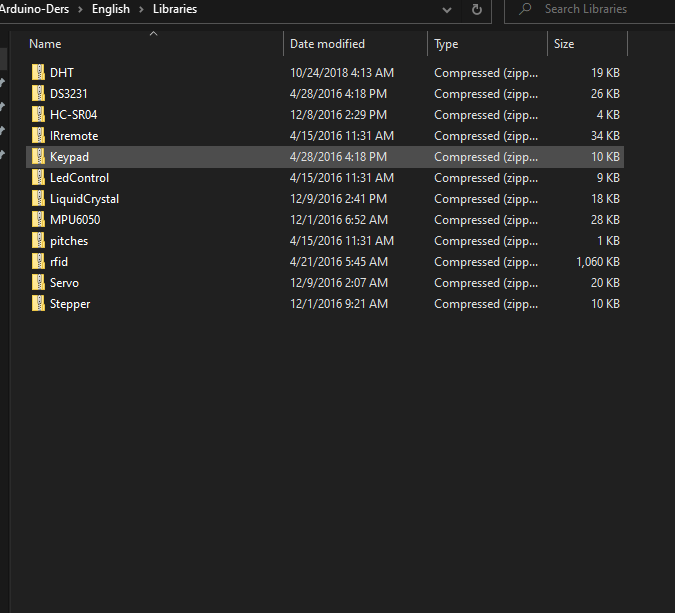
Task: Click the Type cell in Servo row
Action: coord(486,283)
